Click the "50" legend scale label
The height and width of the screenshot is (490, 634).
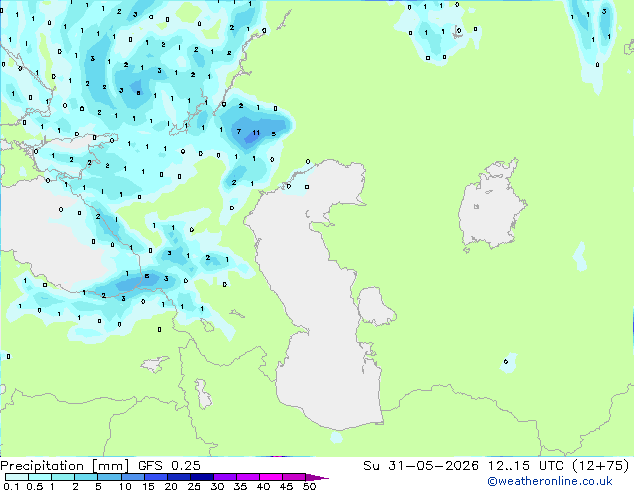309,486
